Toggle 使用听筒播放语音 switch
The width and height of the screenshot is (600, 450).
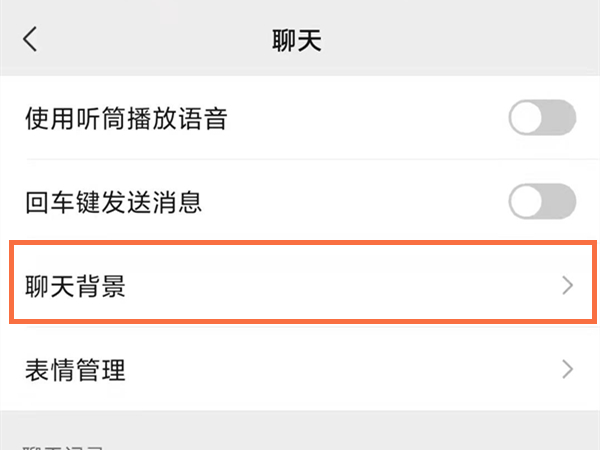542,120
